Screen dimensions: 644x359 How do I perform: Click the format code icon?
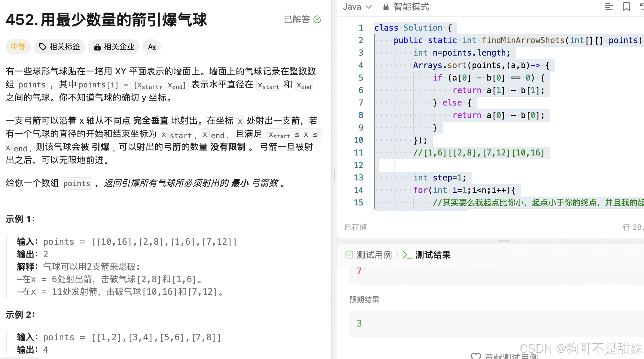coord(609,7)
